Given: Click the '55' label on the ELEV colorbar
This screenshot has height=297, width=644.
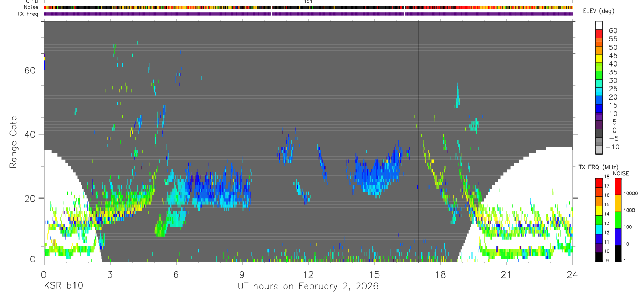Looking at the screenshot, I should (x=613, y=39).
